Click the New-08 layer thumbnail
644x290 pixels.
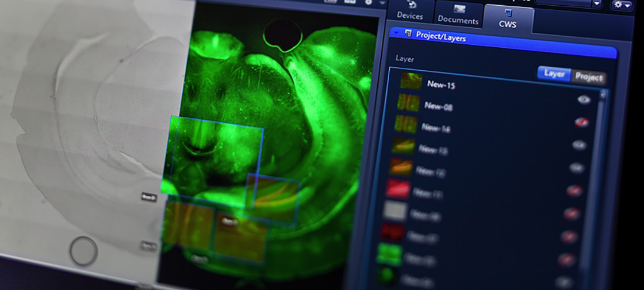pos(409,103)
